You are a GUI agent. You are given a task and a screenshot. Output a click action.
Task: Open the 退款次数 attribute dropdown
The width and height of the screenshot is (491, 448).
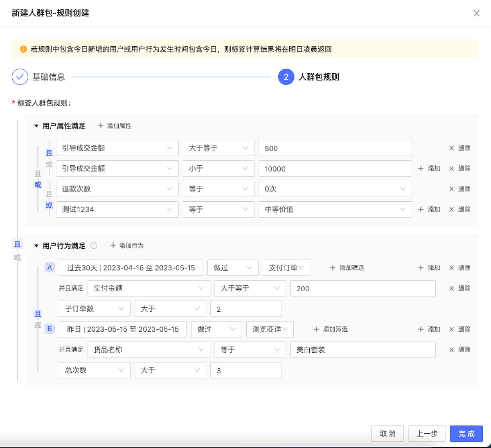117,189
